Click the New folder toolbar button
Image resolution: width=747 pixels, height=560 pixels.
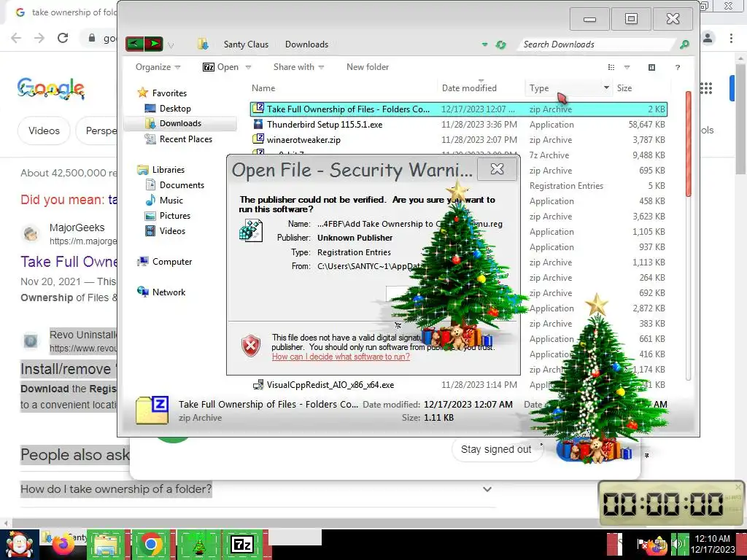click(x=368, y=67)
